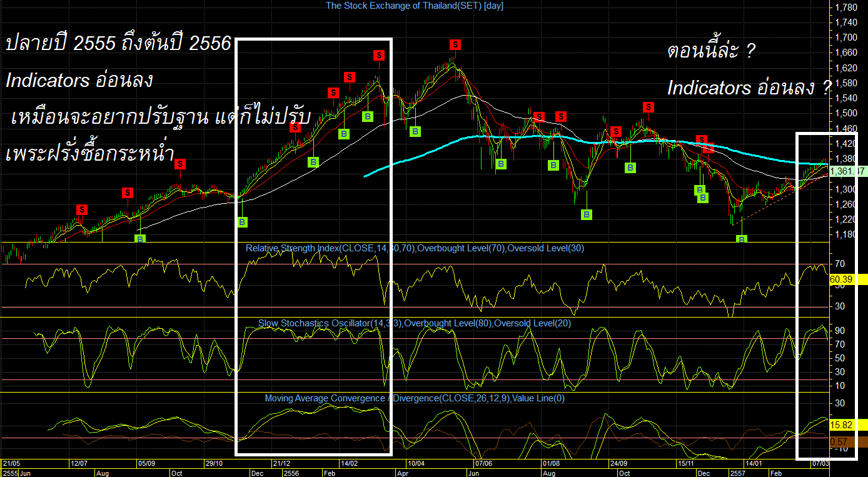Image resolution: width=868 pixels, height=477 pixels.
Task: Click the 21/05 date label
Action: 12,463
